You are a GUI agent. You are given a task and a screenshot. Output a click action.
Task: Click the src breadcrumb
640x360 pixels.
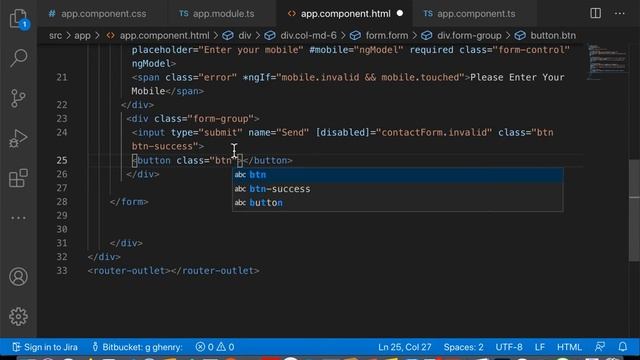[x=56, y=36]
